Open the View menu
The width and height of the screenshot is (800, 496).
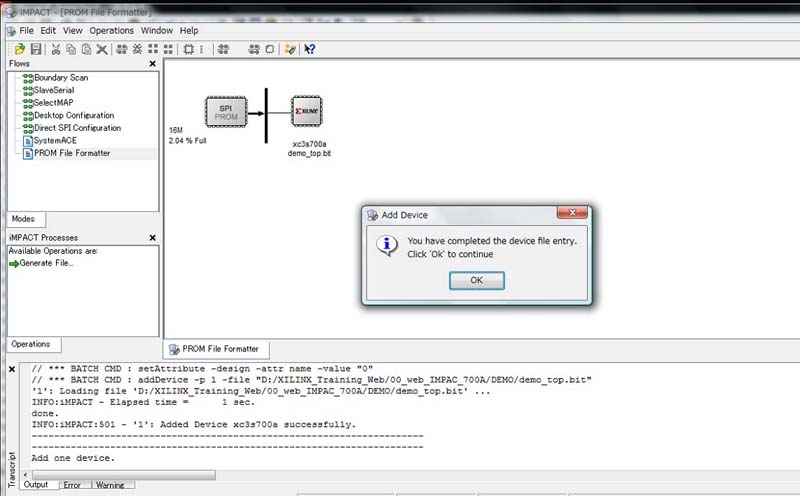pyautogui.click(x=72, y=31)
